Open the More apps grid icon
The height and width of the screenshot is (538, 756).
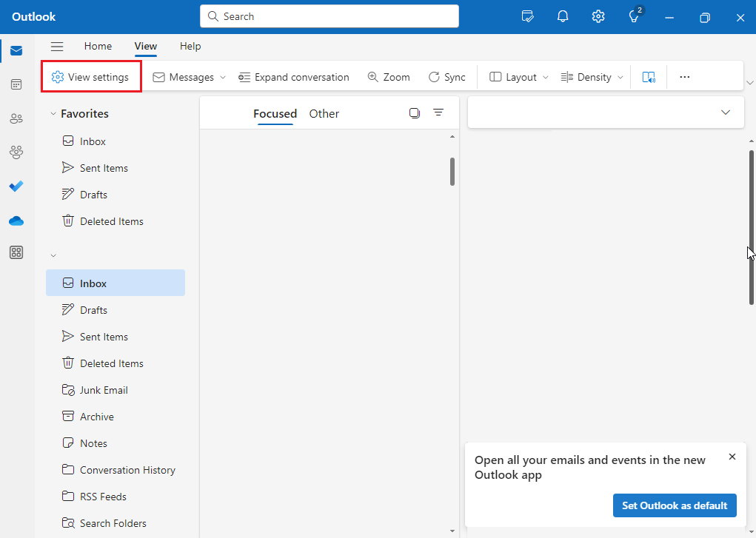click(16, 252)
